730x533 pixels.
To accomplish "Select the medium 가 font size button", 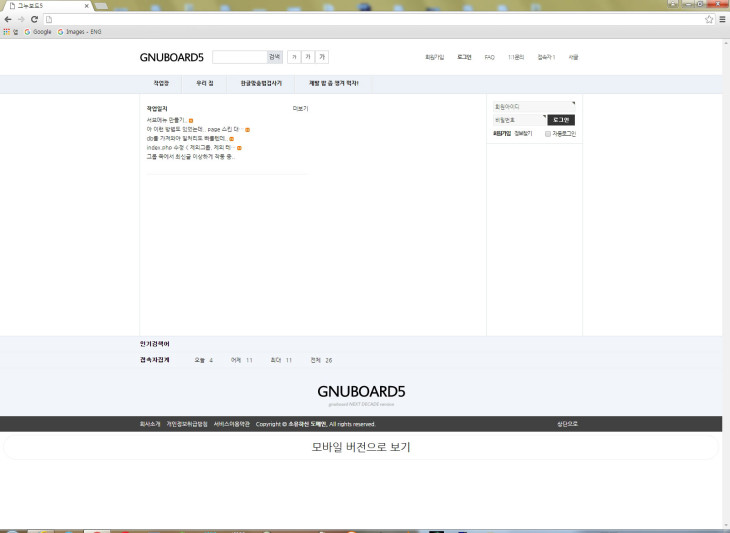I will (308, 57).
